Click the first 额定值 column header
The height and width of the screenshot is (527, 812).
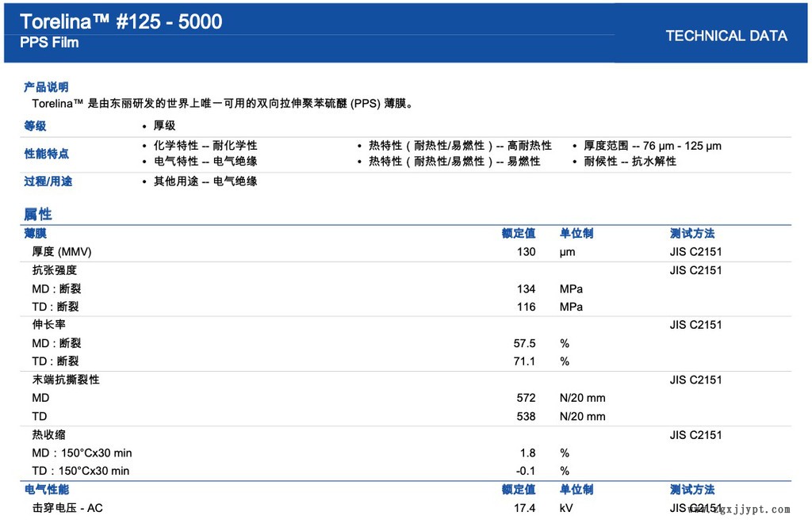[519, 233]
